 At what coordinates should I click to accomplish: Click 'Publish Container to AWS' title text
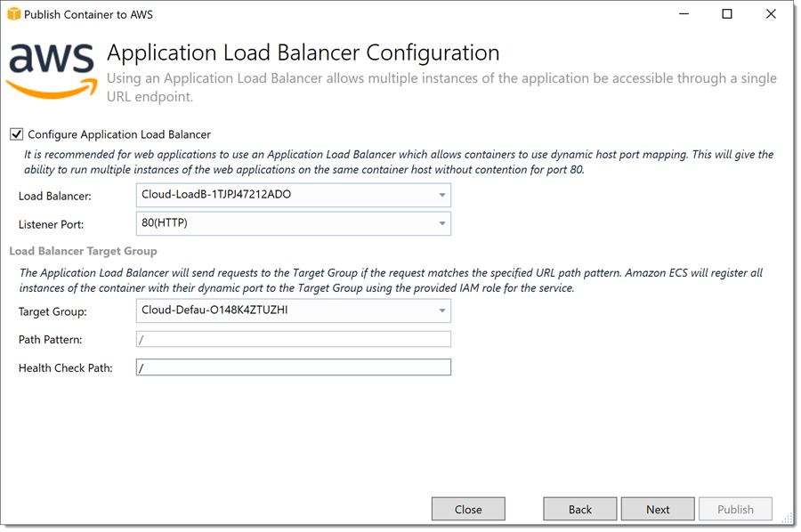coord(88,15)
